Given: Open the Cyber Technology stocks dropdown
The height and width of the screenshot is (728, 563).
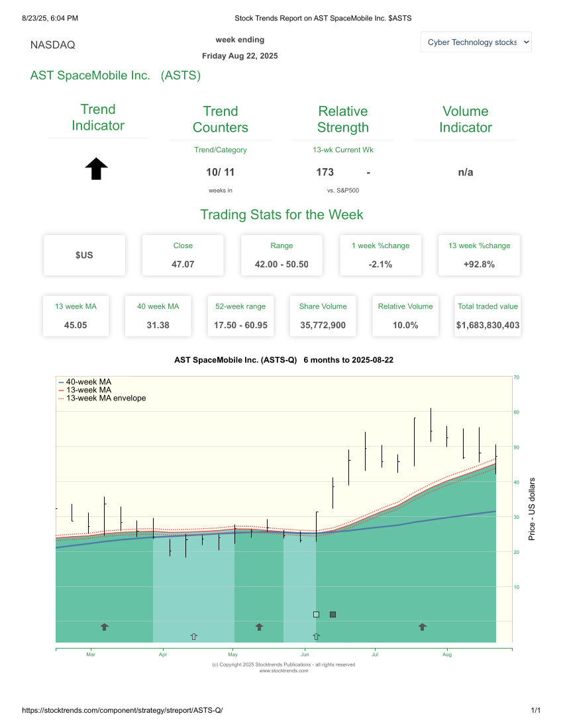Looking at the screenshot, I should (x=476, y=42).
